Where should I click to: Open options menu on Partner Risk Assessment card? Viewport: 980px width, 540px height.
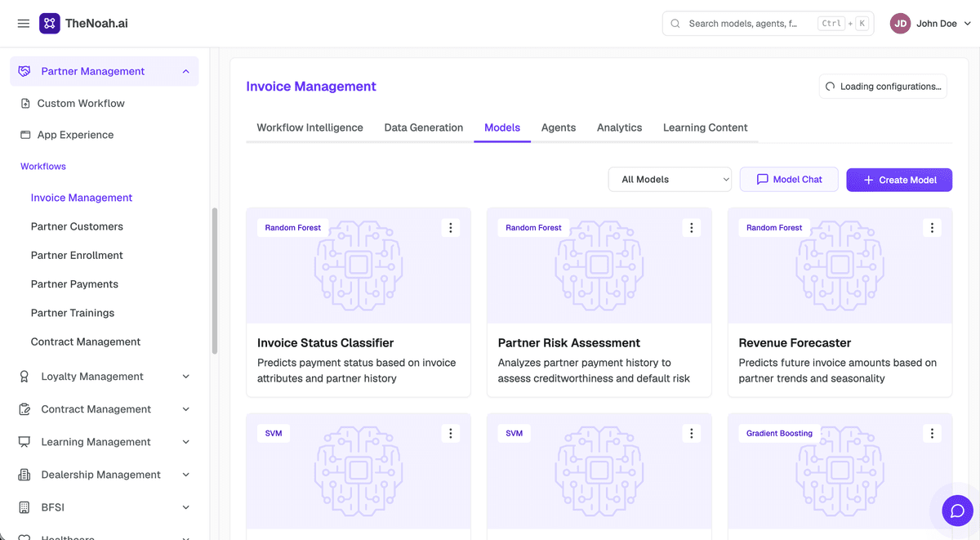pos(692,228)
